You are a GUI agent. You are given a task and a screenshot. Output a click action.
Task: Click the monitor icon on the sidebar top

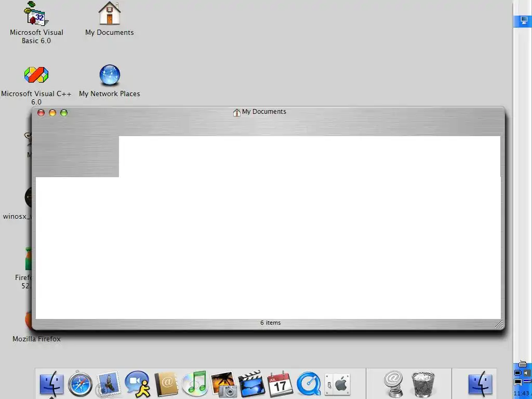click(x=524, y=21)
